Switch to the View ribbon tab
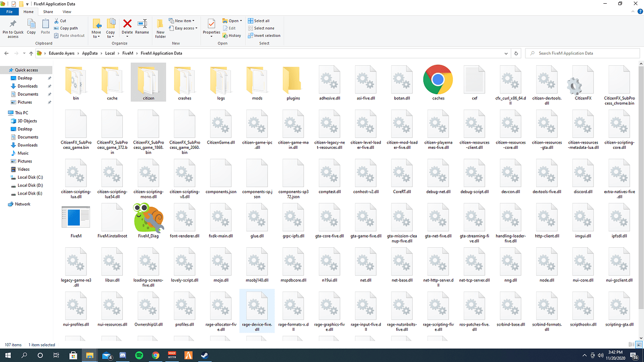 67,12
